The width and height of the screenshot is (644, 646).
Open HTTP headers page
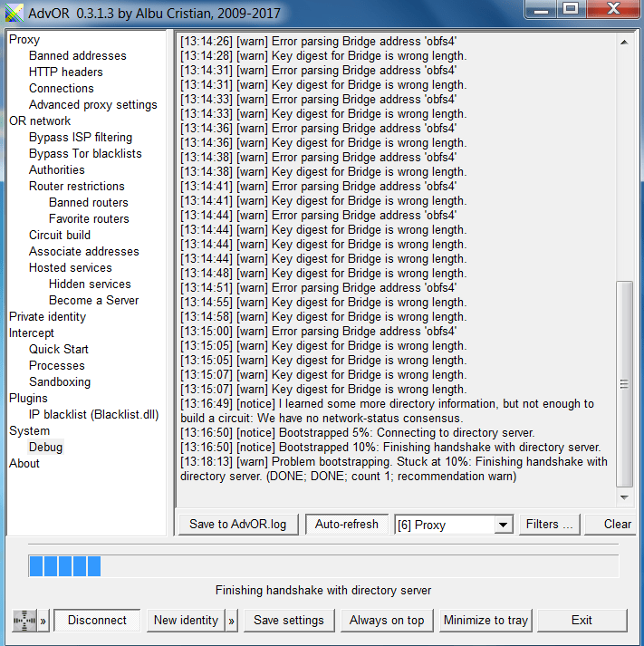point(66,72)
